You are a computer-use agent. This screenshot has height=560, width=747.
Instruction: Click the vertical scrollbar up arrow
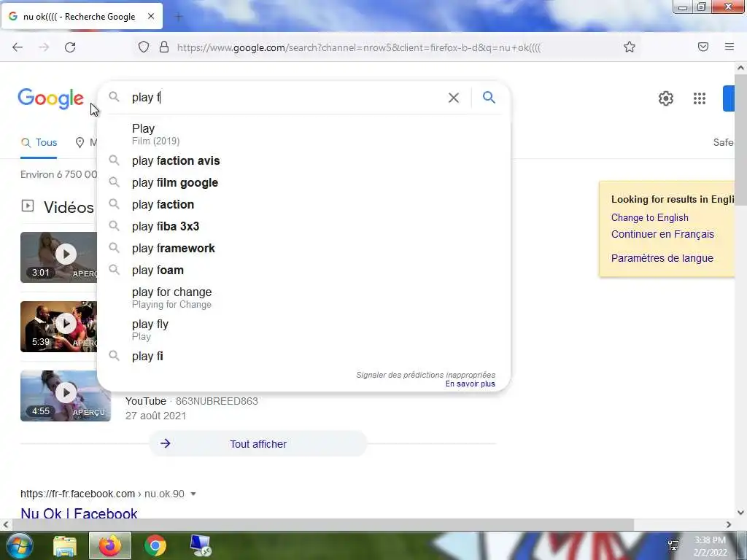point(741,68)
